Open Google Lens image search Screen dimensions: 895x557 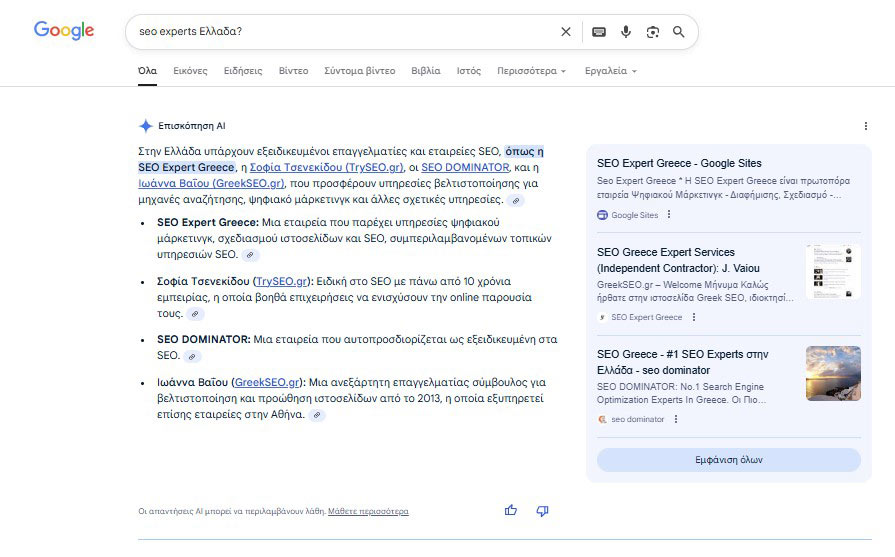pyautogui.click(x=653, y=32)
